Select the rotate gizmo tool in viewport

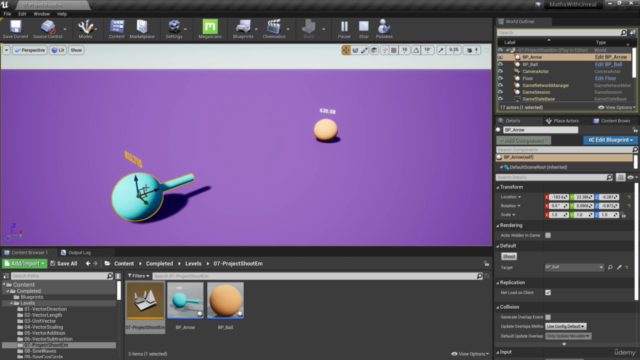[355, 50]
